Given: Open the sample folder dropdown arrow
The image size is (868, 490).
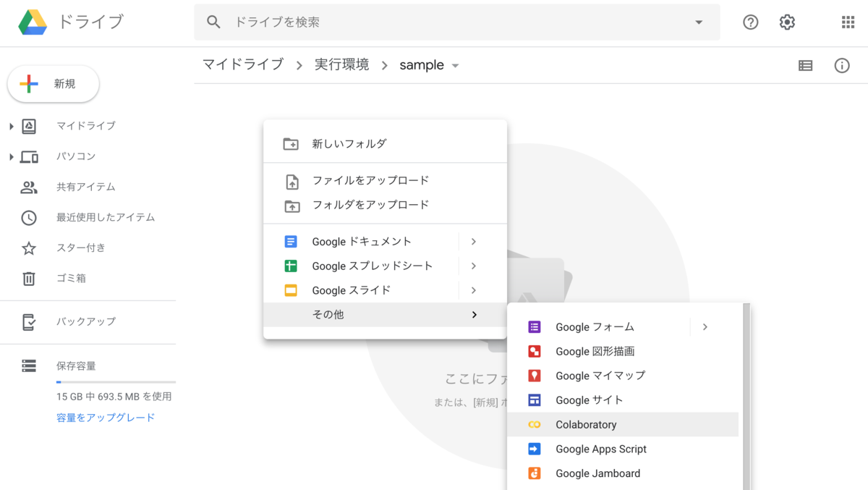Looking at the screenshot, I should click(x=455, y=66).
